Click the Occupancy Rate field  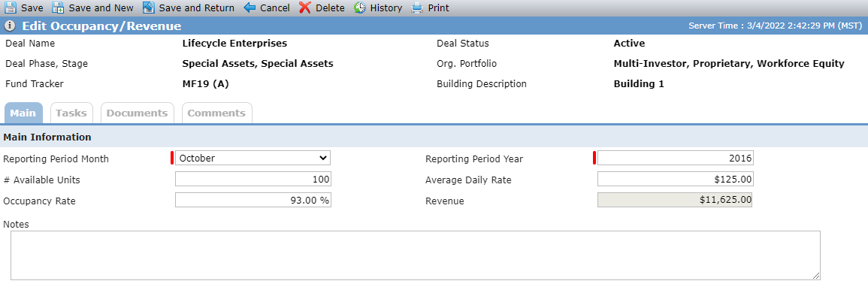253,200
